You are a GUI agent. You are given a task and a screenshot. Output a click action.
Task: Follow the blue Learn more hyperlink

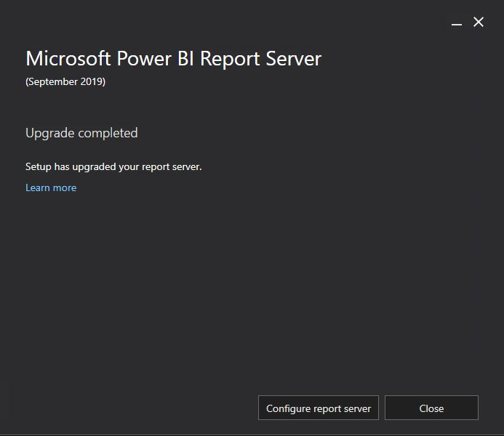51,187
